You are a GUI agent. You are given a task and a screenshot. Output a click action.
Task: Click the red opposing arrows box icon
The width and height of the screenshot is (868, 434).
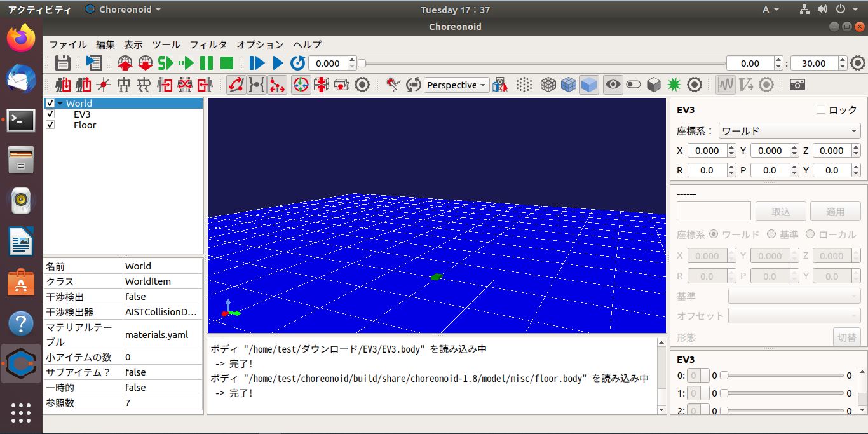coord(322,85)
